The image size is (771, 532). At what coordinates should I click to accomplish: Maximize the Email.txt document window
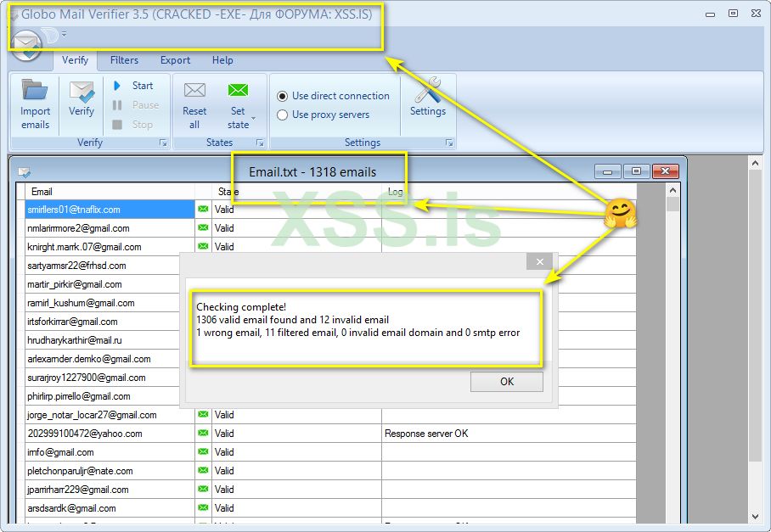tap(636, 171)
